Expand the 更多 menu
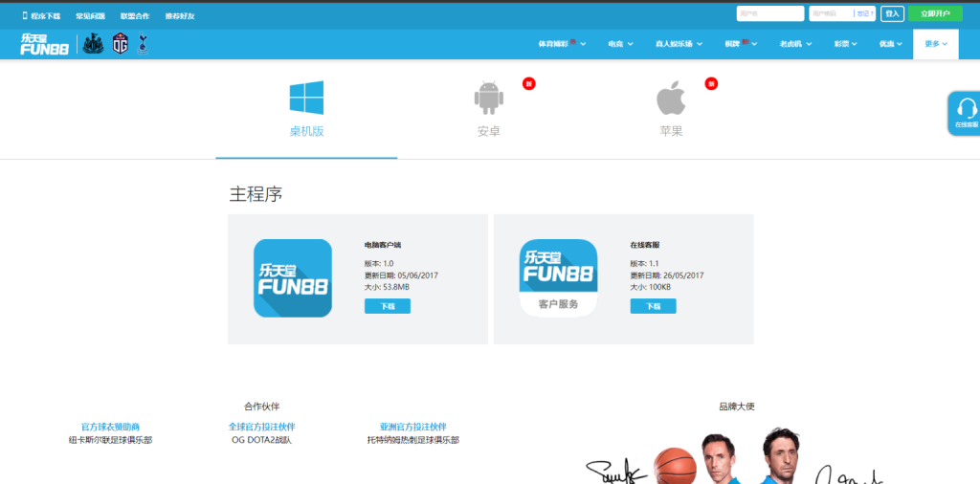Viewport: 980px width, 484px height. coord(936,44)
